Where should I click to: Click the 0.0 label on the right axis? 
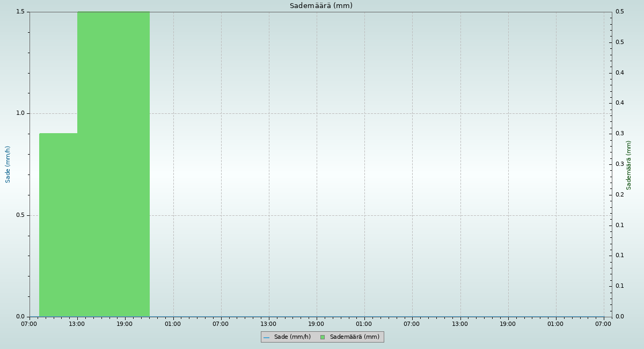click(619, 317)
